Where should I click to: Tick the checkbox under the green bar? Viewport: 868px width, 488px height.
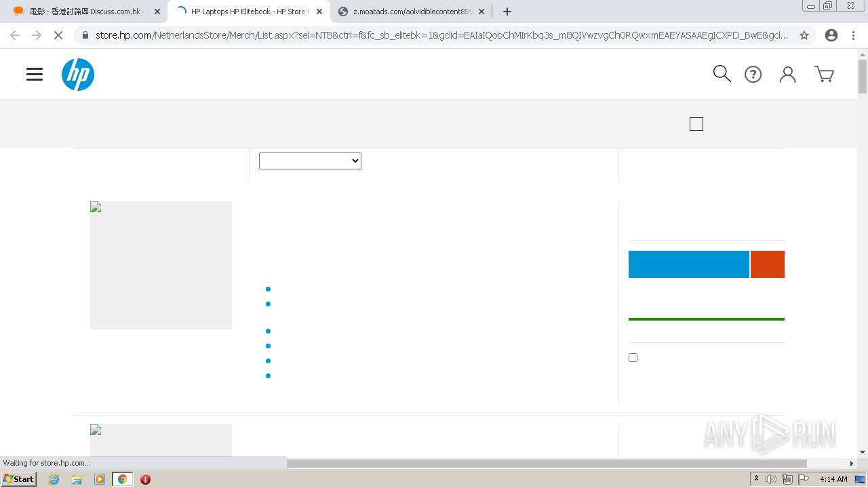coord(633,357)
